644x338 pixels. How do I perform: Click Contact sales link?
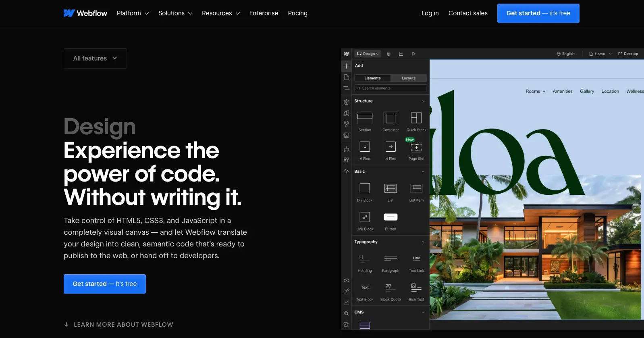click(x=468, y=13)
